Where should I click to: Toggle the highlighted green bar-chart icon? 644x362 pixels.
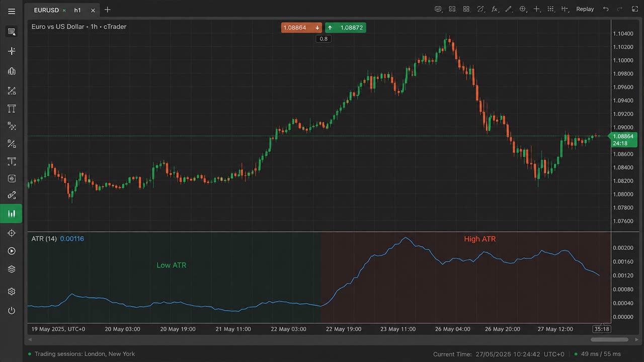[12, 214]
